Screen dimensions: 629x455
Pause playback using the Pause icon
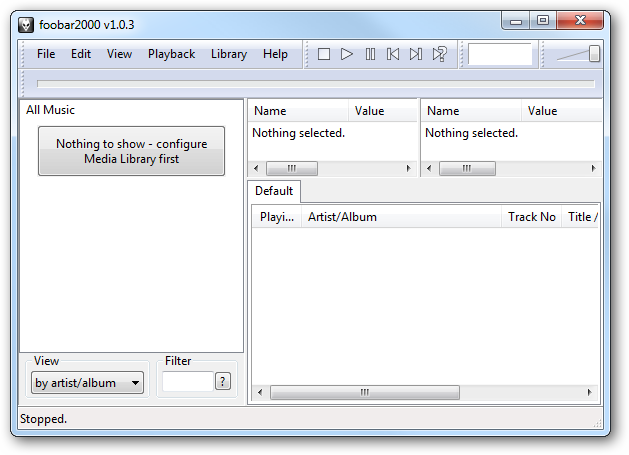370,54
